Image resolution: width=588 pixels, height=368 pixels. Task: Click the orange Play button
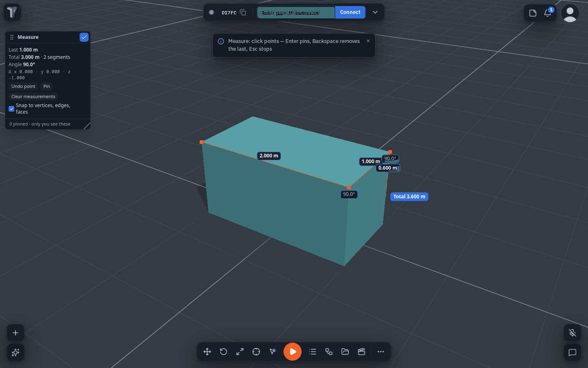pyautogui.click(x=292, y=352)
